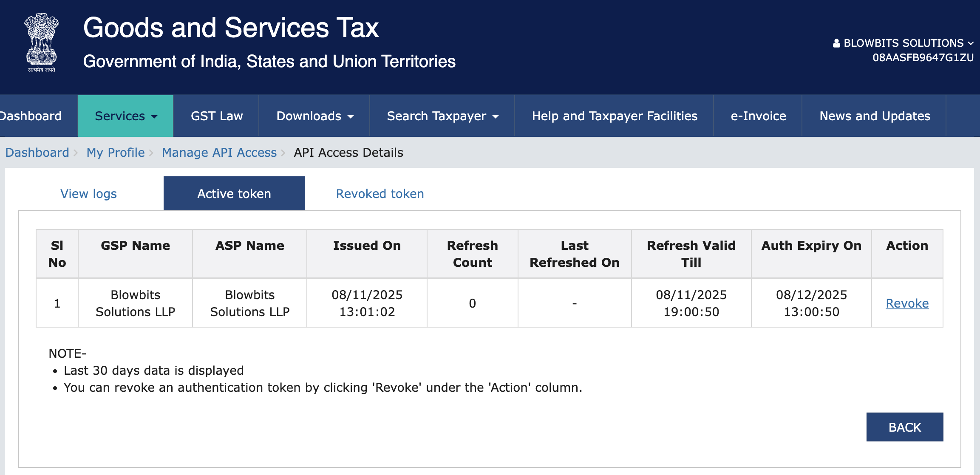Viewport: 980px width, 475px height.
Task: Open the Downloads dropdown
Action: [x=314, y=116]
